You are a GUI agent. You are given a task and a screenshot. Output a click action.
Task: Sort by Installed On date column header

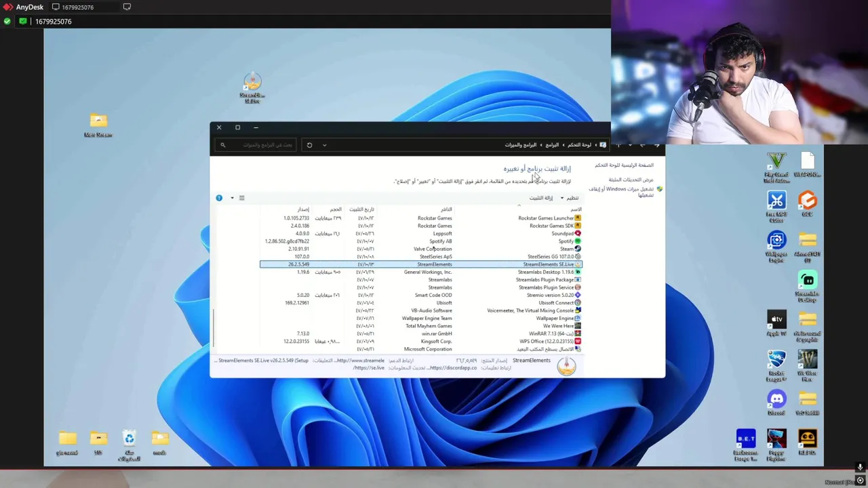point(361,209)
